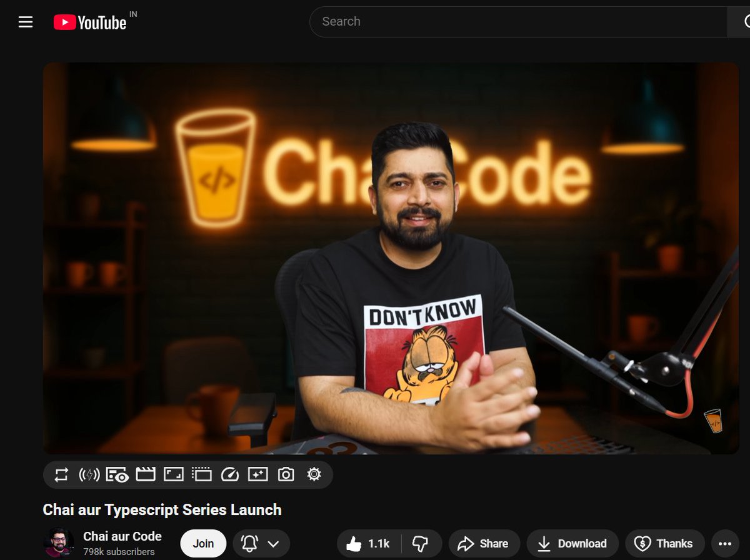Click the notification bell icon
This screenshot has height=560, width=750.
point(250,544)
